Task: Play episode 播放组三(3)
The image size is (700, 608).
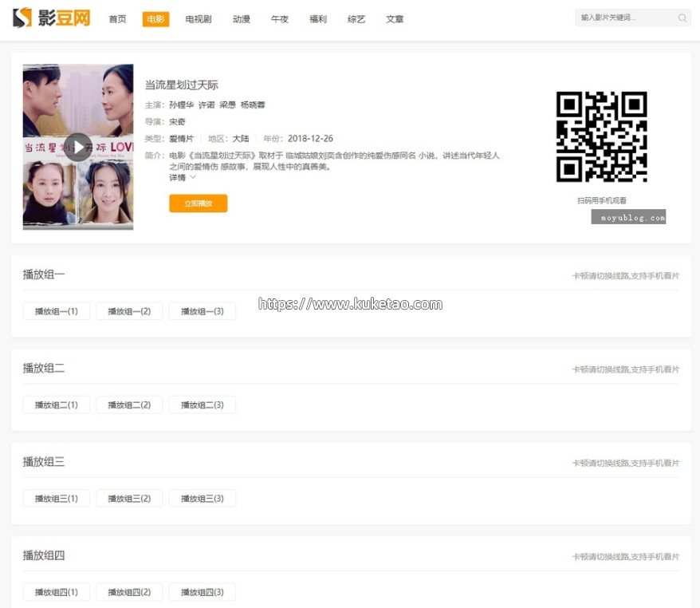Action: tap(203, 498)
